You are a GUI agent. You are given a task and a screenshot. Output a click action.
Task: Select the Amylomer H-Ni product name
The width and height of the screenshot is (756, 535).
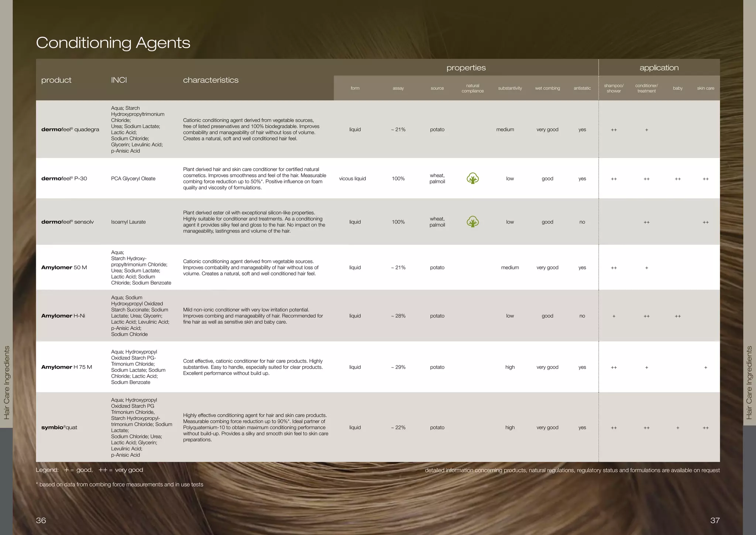(x=63, y=316)
